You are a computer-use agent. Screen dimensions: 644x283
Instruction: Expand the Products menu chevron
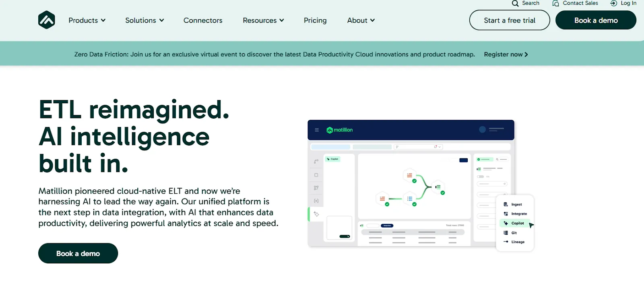pos(103,20)
